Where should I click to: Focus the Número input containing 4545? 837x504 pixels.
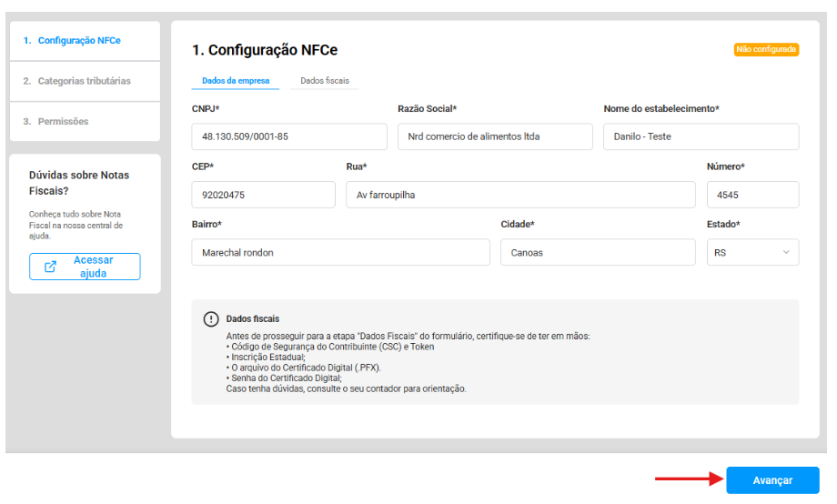[x=752, y=195]
